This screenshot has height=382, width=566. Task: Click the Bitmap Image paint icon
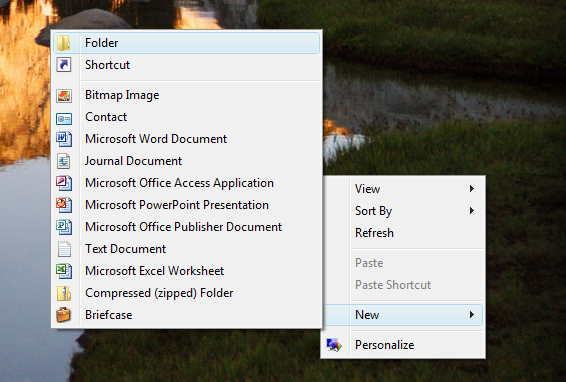(x=64, y=96)
